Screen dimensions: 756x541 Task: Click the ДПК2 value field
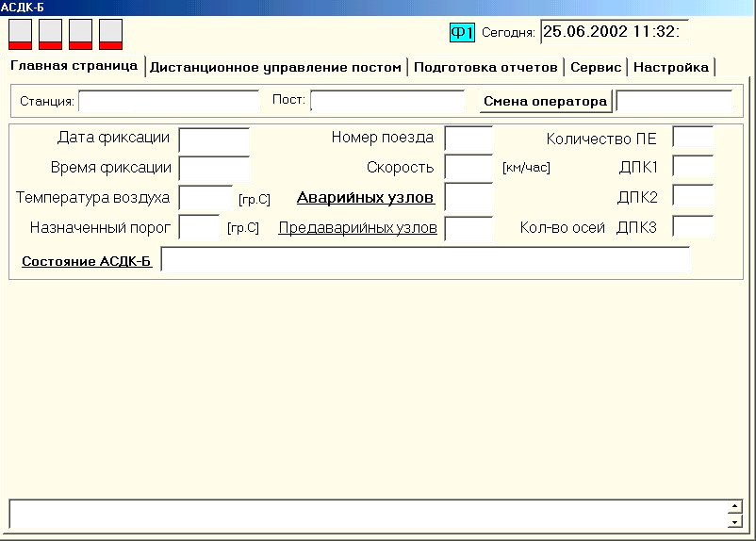(694, 197)
